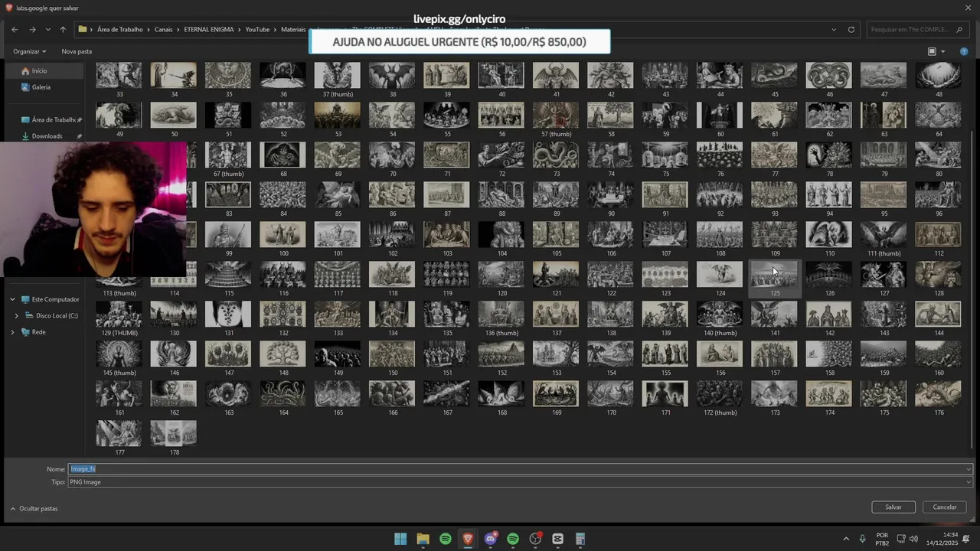Jump to ETERNAL ENIGMA in the breadcrumb
The width and height of the screenshot is (980, 551).
pyautogui.click(x=210, y=30)
